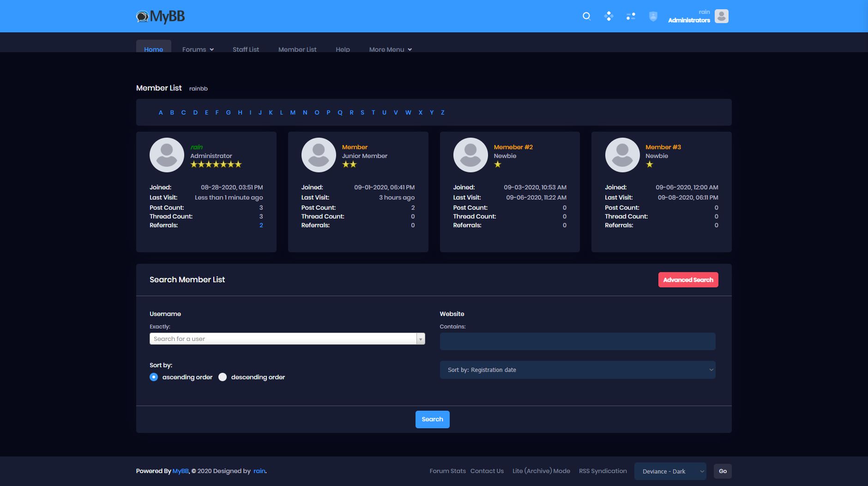The width and height of the screenshot is (868, 486).
Task: Switch to the Home tab
Action: pos(153,49)
